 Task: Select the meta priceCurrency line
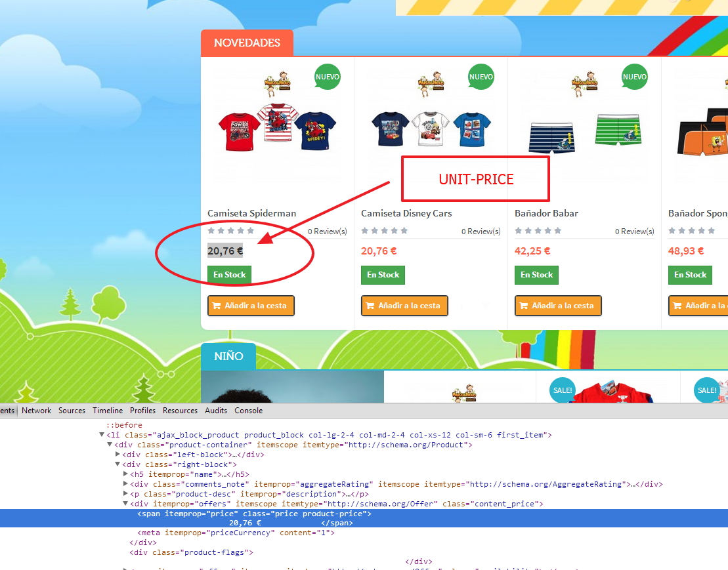pos(236,533)
